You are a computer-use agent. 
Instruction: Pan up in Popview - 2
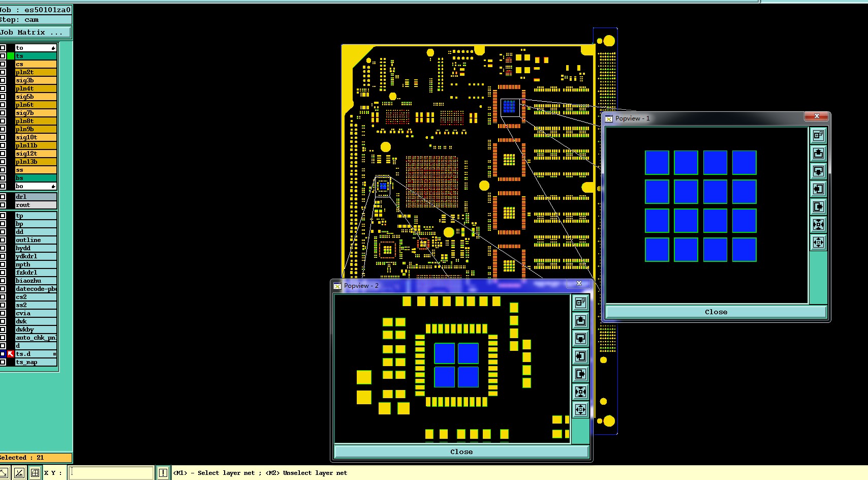(580, 320)
